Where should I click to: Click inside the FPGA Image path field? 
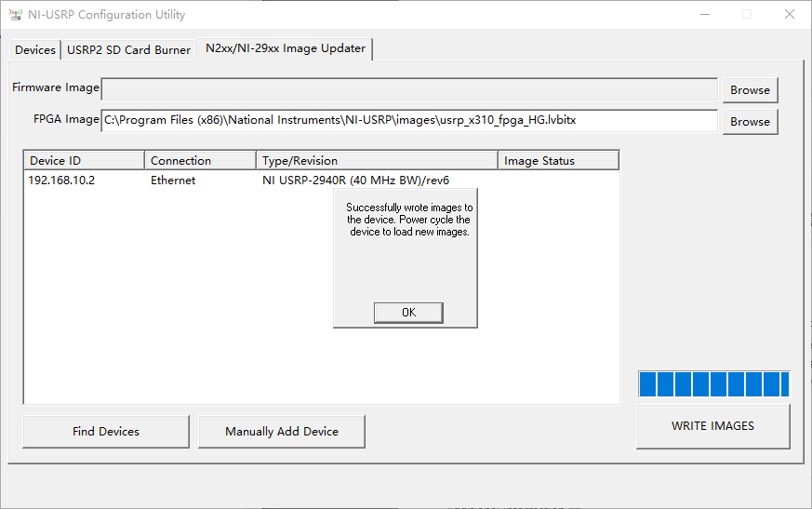(x=409, y=120)
